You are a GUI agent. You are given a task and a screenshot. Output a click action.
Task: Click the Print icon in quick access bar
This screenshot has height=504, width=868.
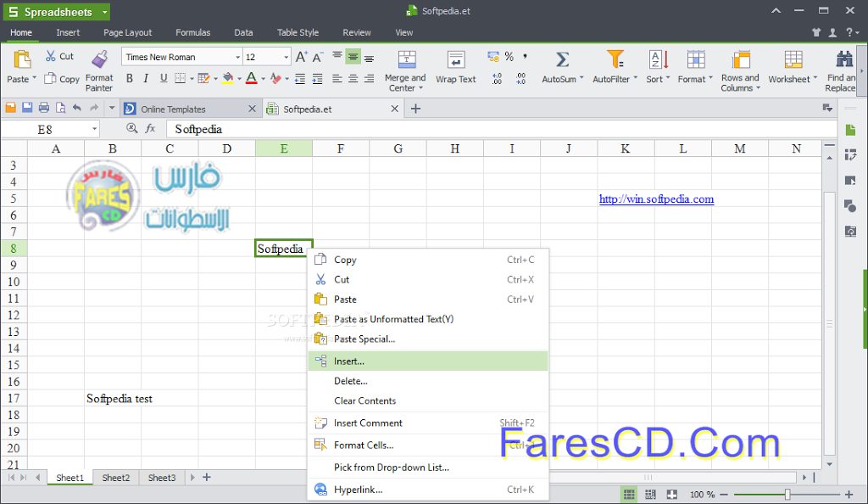[44, 108]
